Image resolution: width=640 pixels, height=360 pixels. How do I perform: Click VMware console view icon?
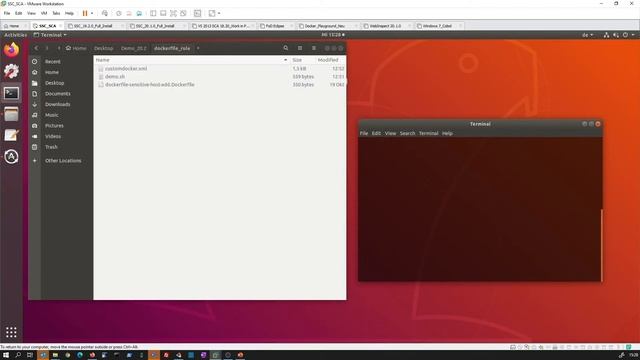(x=198, y=13)
